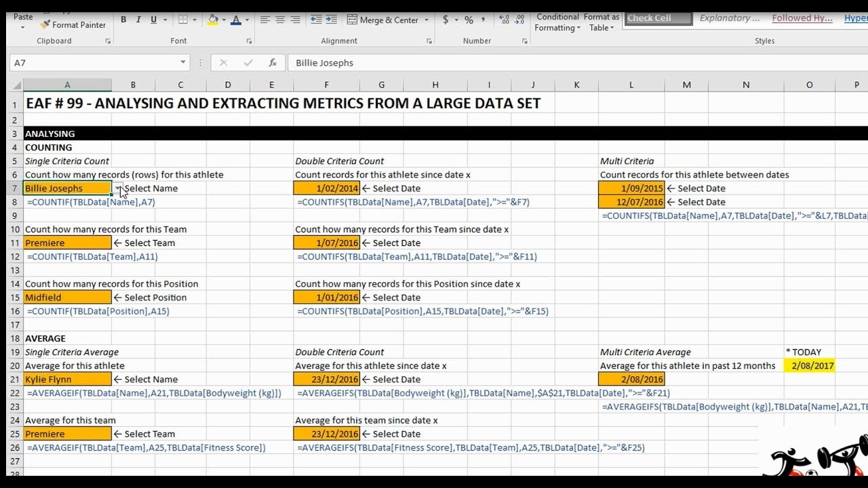Increase decimal places

pyautogui.click(x=503, y=20)
